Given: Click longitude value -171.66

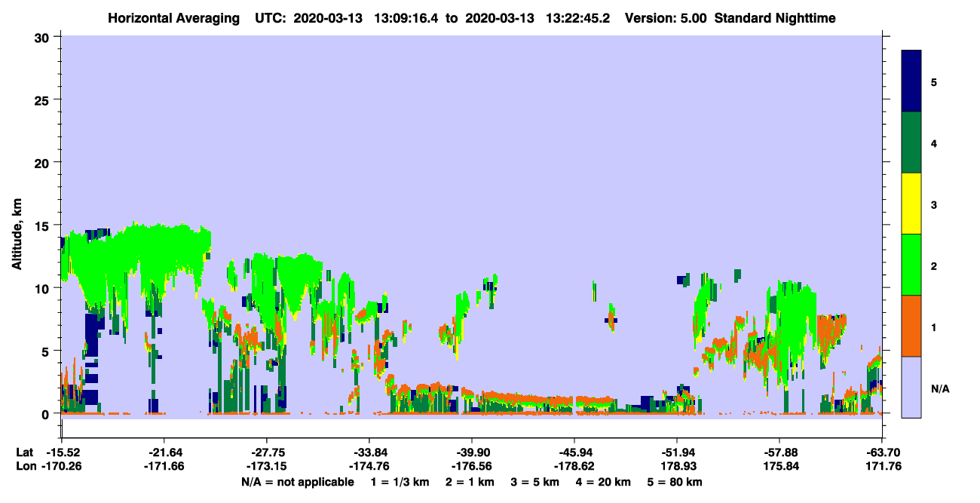Looking at the screenshot, I should (164, 467).
